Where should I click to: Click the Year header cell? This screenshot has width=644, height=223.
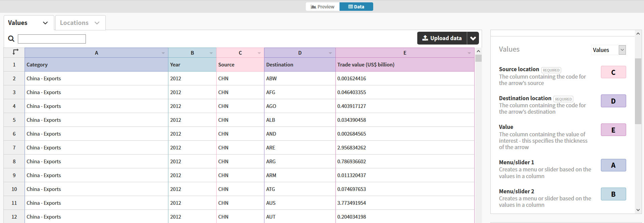192,64
